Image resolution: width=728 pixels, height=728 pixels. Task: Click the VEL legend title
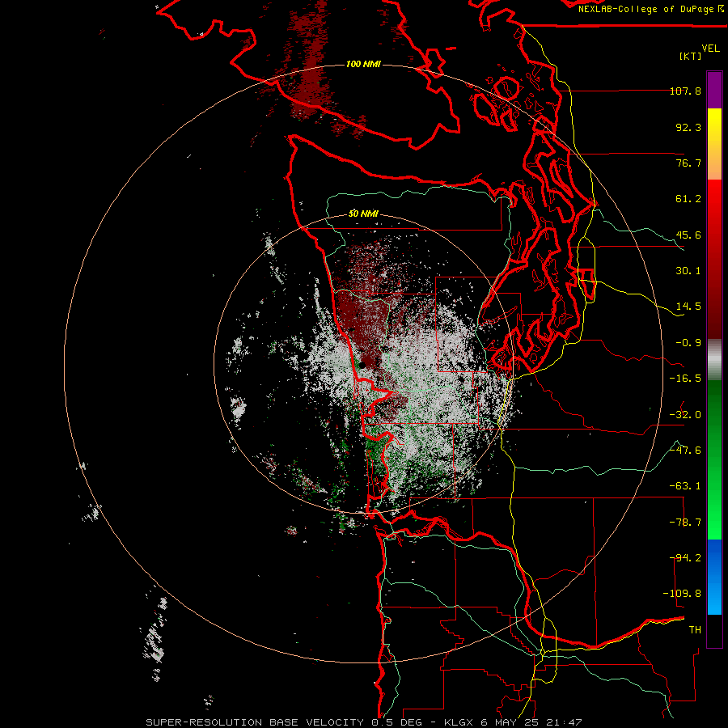(x=710, y=49)
